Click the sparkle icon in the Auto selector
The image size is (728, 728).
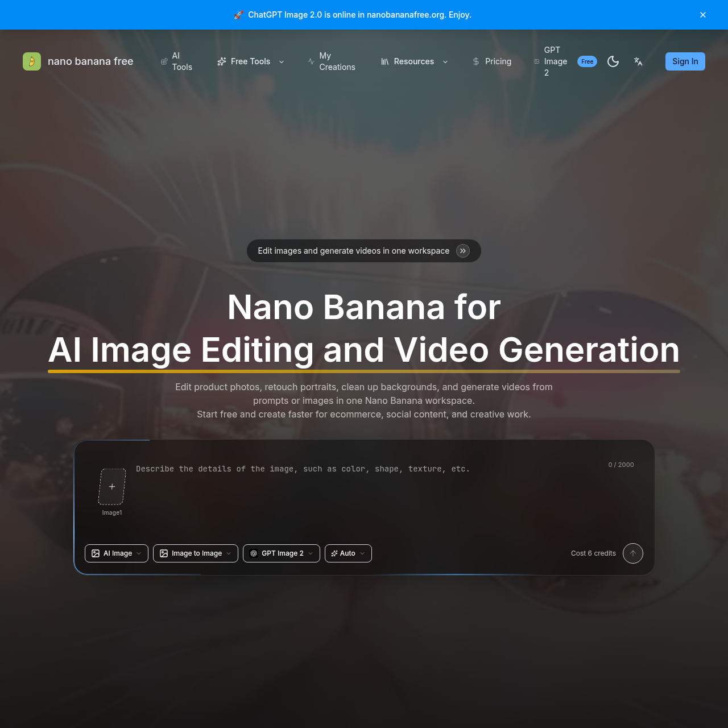(334, 553)
